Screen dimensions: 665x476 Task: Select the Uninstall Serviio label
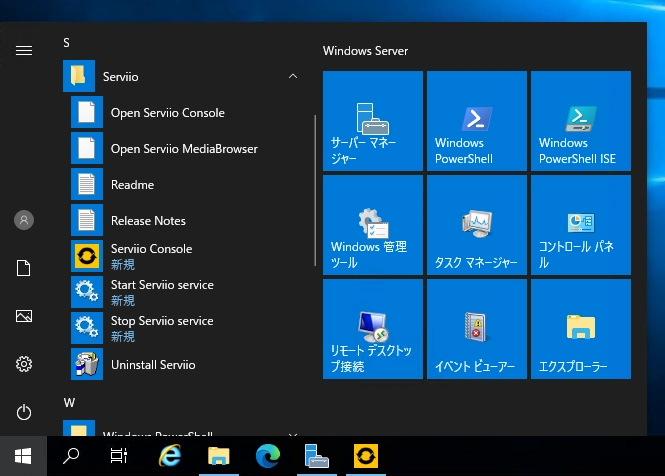[x=153, y=365]
